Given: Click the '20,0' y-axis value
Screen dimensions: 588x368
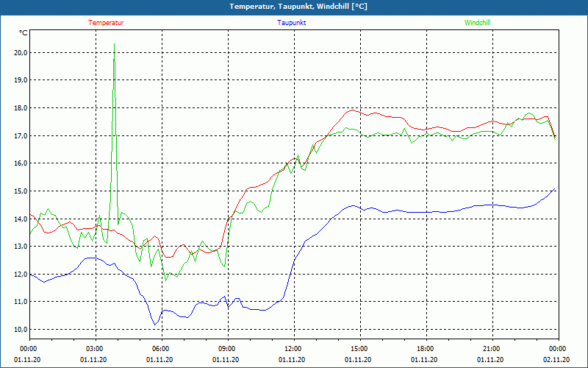Looking at the screenshot, I should (x=21, y=52).
